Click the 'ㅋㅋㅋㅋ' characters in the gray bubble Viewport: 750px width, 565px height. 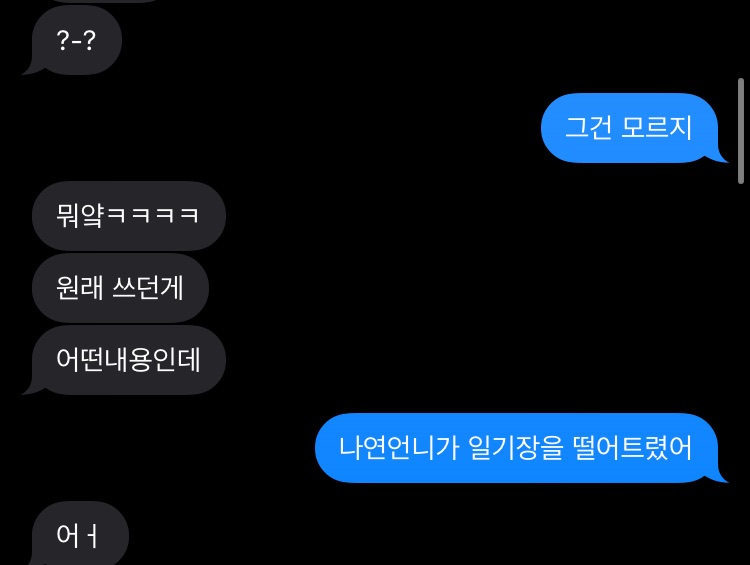coord(152,215)
